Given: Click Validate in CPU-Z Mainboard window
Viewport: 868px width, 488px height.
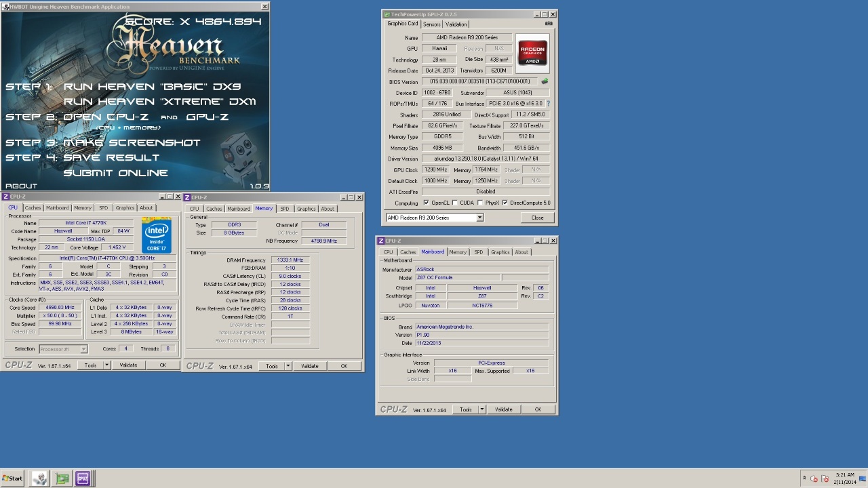Looking at the screenshot, I should click(503, 409).
